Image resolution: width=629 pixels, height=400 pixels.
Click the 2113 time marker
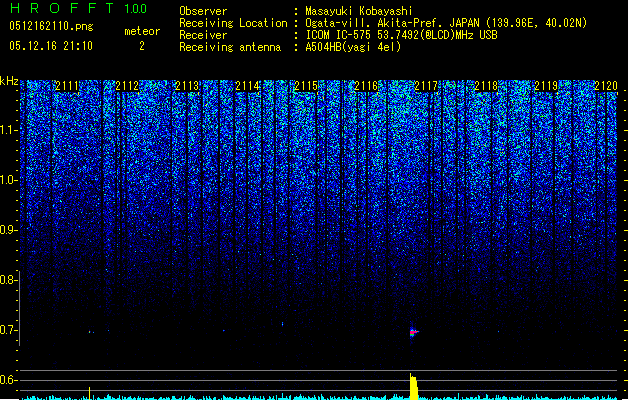click(x=187, y=86)
